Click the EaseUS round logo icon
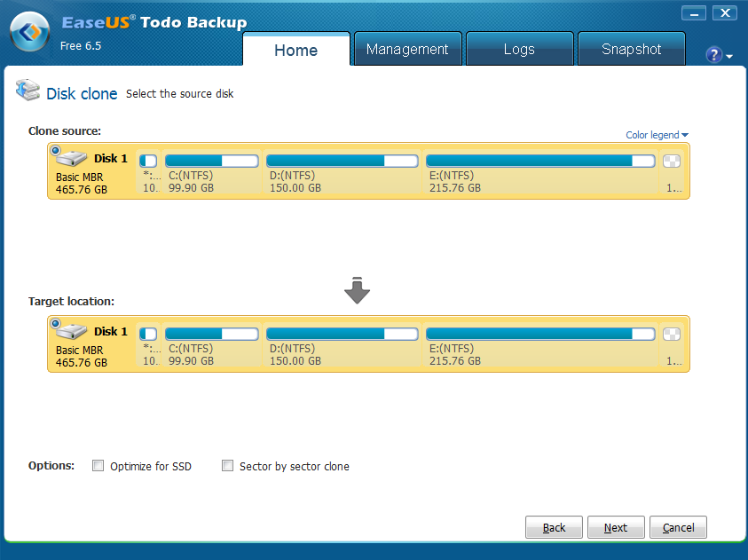The image size is (748, 560). [x=29, y=32]
